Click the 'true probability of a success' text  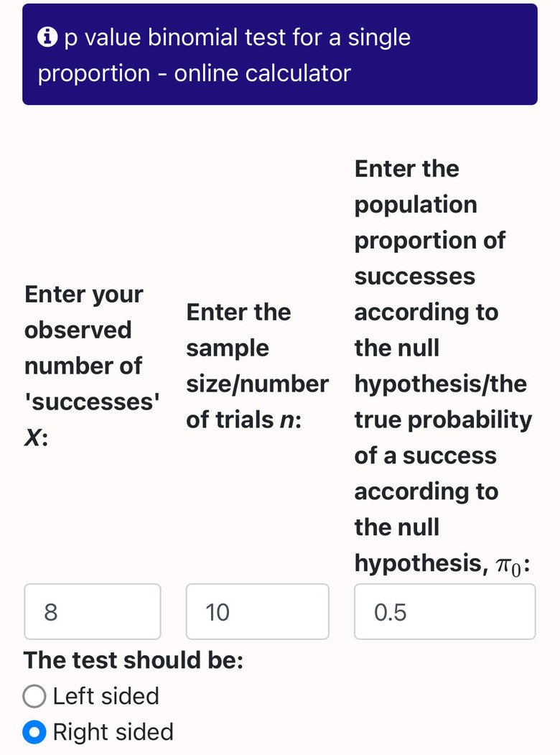[443, 437]
